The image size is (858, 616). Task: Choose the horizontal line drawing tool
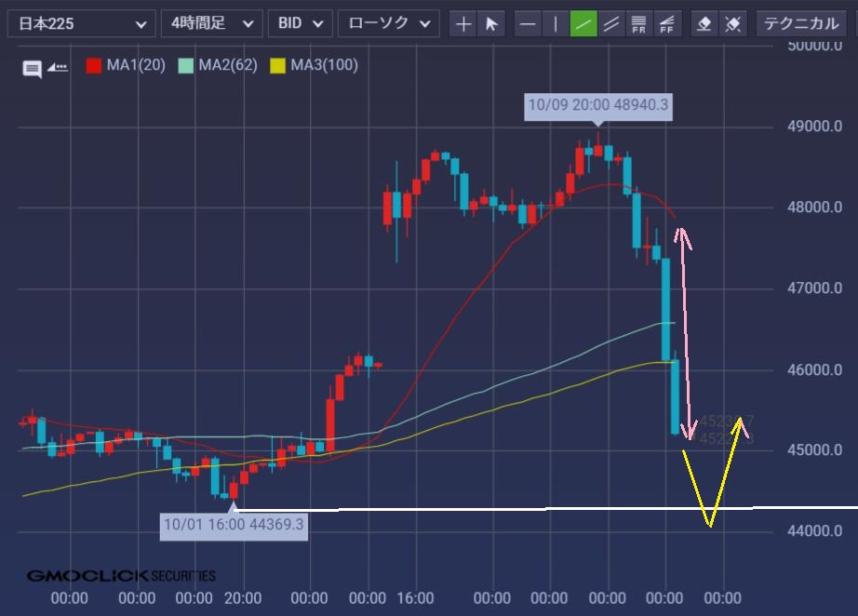pos(528,23)
